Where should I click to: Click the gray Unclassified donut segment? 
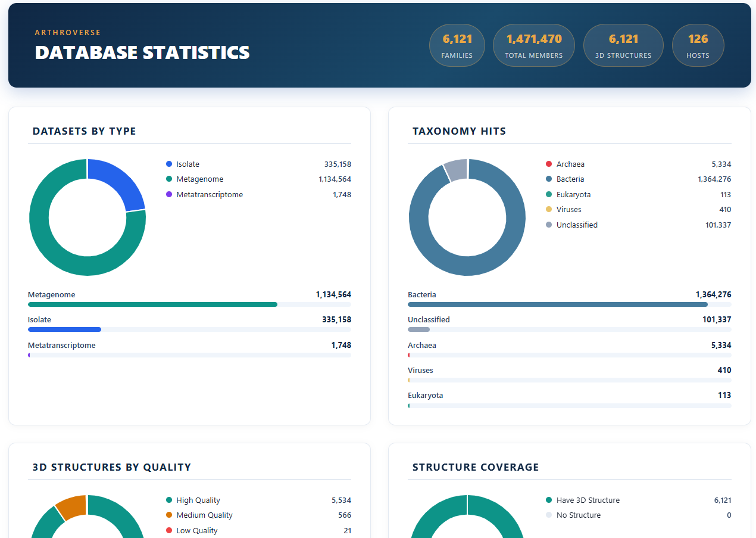(457, 169)
